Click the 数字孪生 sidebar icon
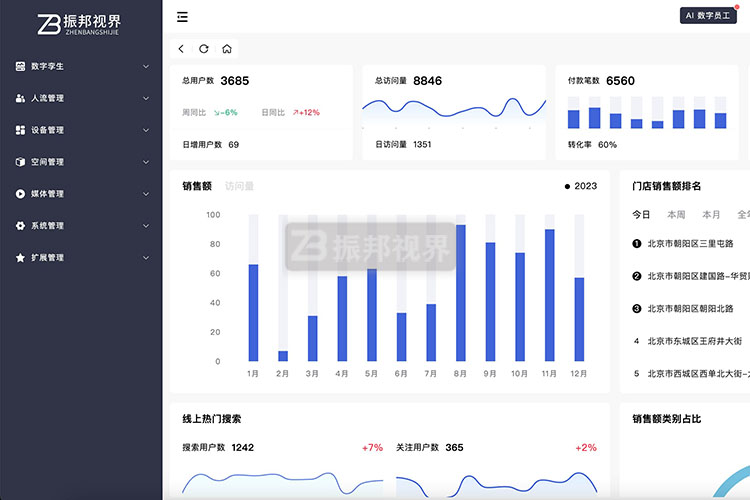The height and width of the screenshot is (500, 750). pyautogui.click(x=20, y=66)
